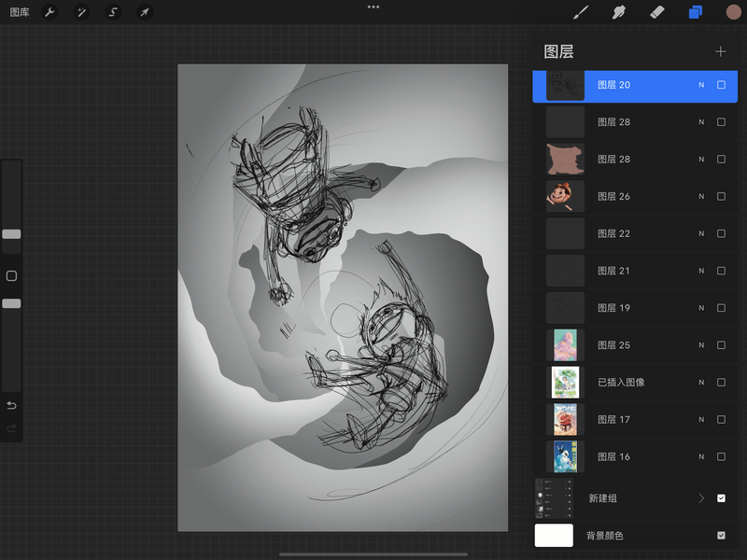Tap the white 背景颜色 swatch
Image resolution: width=747 pixels, height=560 pixels.
(554, 535)
